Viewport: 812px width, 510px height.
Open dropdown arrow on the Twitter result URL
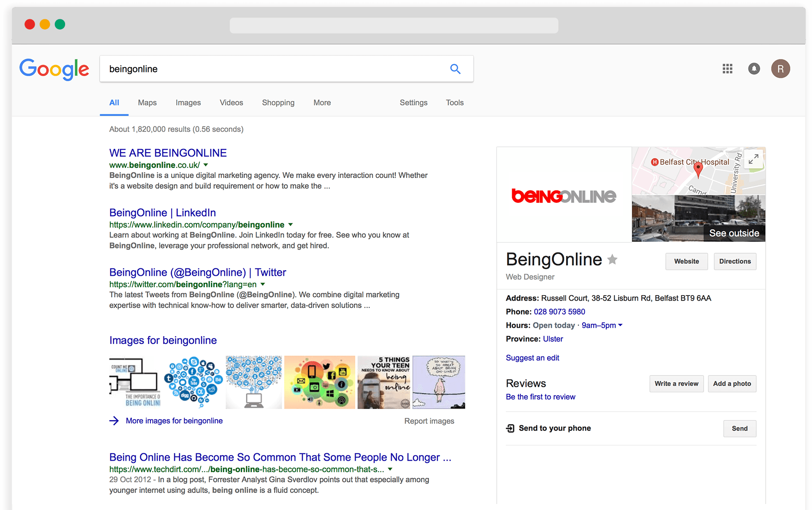(x=263, y=285)
